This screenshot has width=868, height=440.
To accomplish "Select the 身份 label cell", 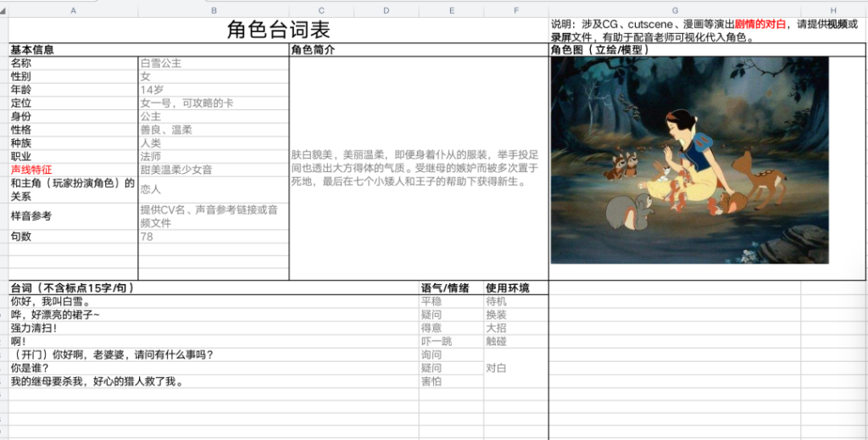I will coord(74,116).
